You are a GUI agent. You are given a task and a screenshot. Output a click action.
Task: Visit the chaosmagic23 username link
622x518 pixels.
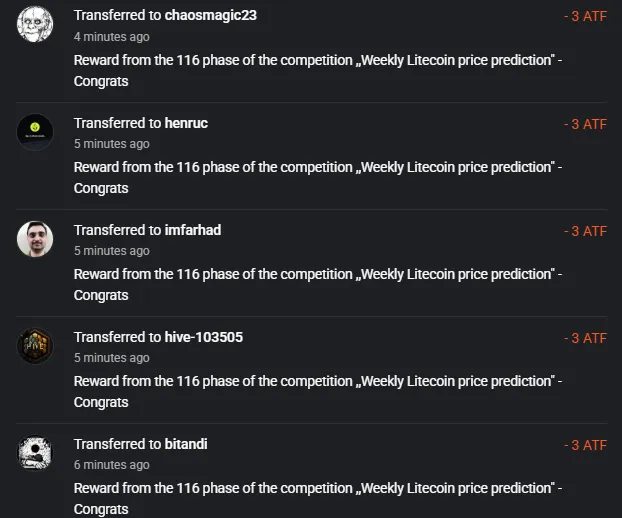tap(211, 15)
